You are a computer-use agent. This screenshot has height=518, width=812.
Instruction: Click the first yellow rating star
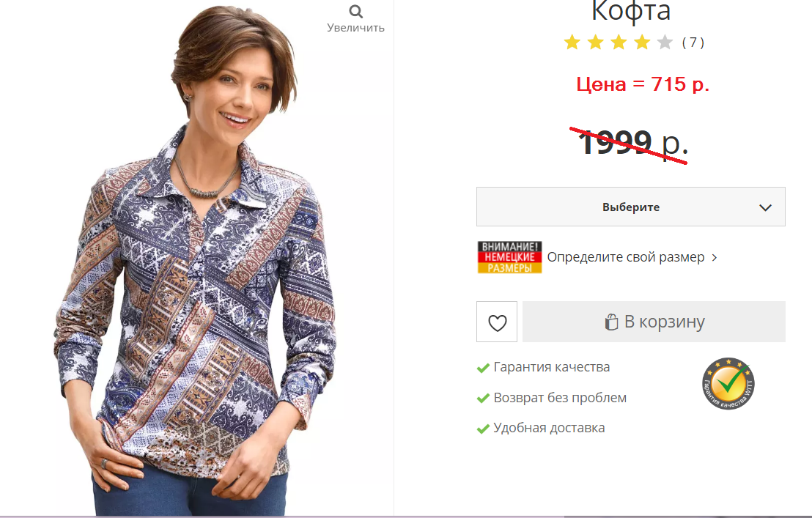coord(572,42)
